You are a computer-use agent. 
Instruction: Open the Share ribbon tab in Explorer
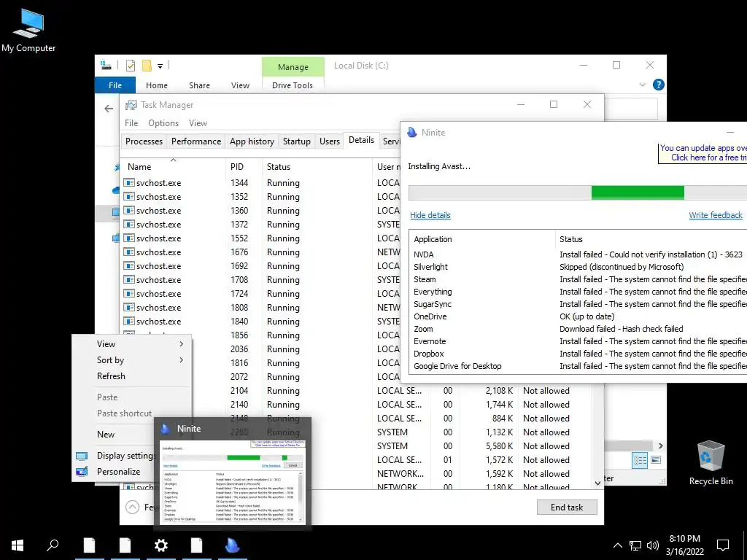click(199, 85)
